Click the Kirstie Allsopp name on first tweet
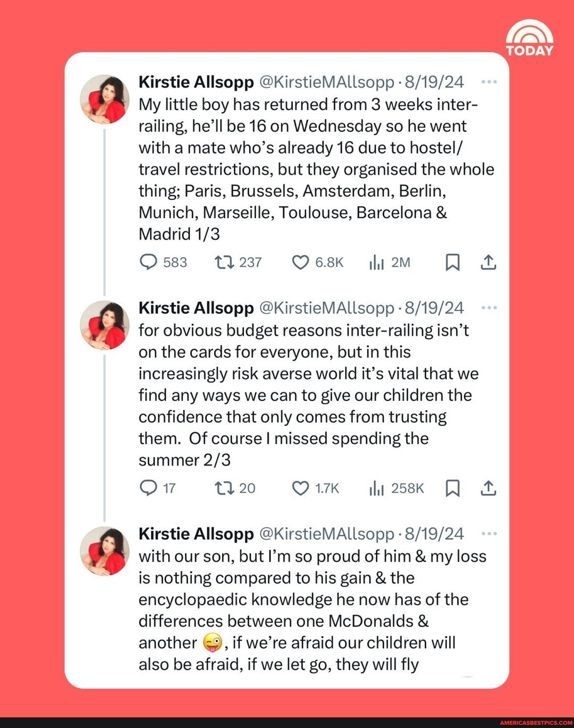 [196, 82]
